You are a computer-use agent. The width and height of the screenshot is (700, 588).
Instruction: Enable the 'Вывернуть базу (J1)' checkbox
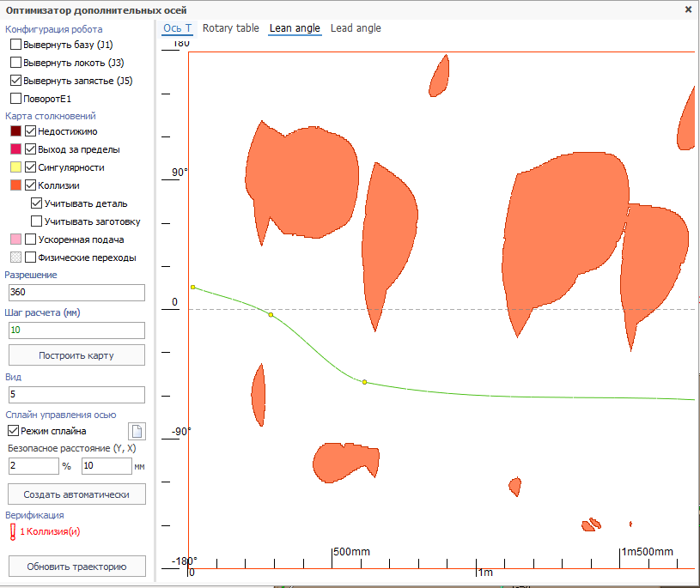point(15,44)
